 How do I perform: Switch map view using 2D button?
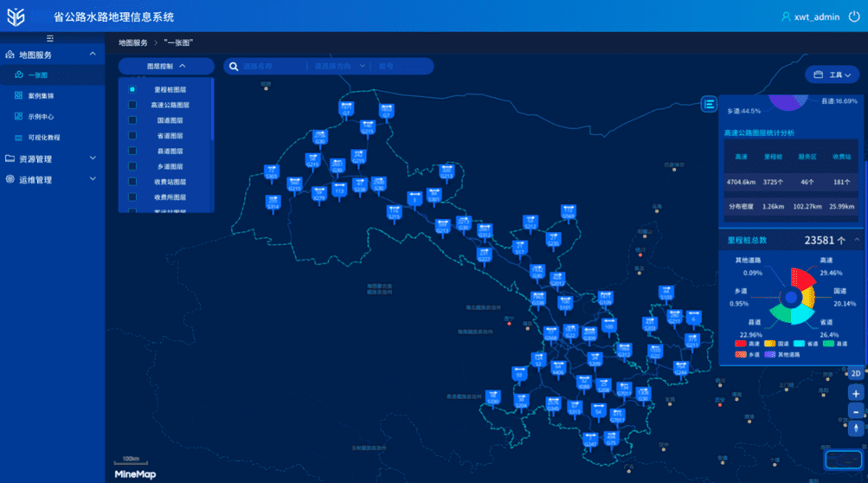[x=856, y=374]
